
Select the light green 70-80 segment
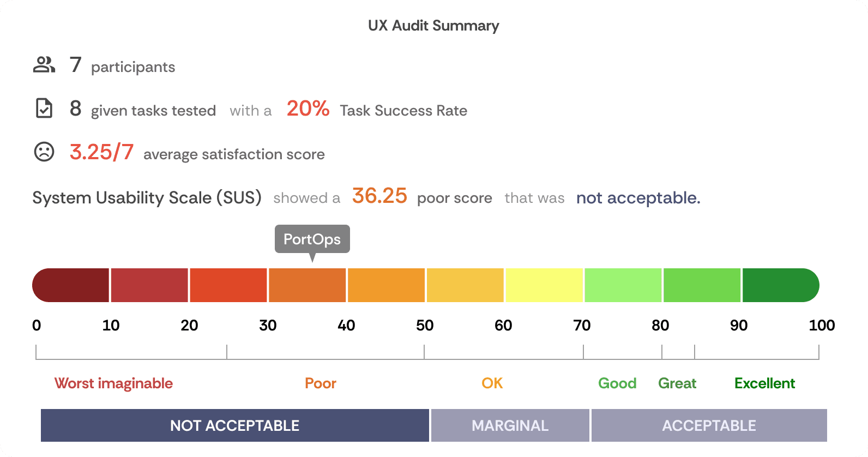pos(623,285)
